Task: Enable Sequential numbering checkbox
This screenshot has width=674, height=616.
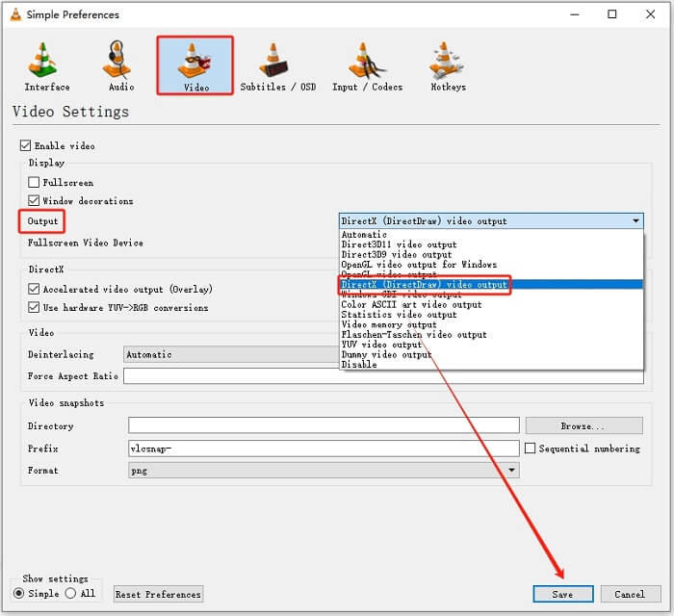Action: (x=530, y=449)
